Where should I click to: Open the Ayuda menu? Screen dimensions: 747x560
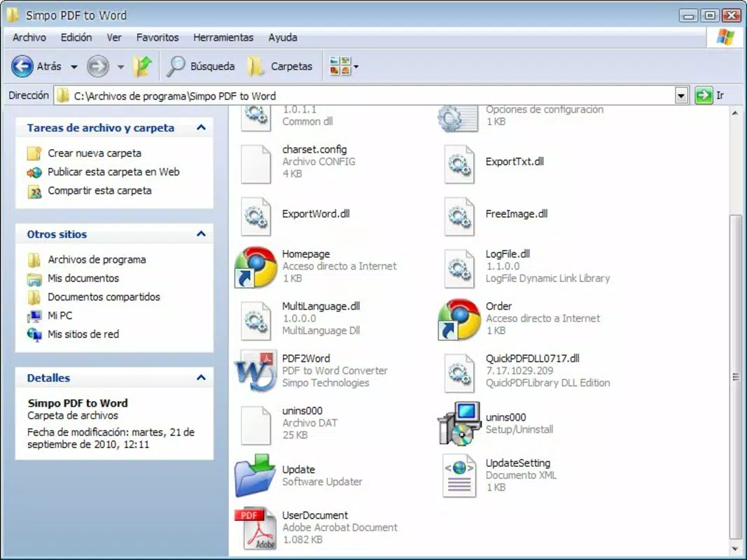(x=283, y=37)
